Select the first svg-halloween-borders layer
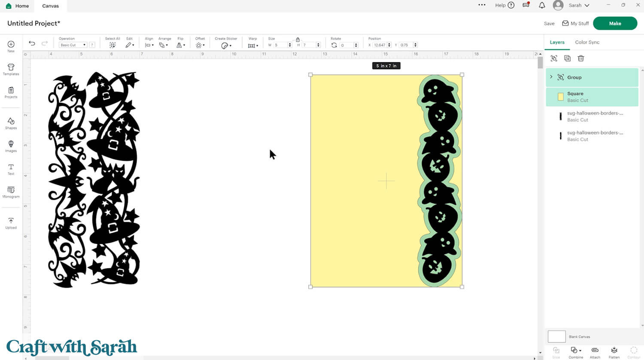Screen dimensions: 644x360 [592, 116]
